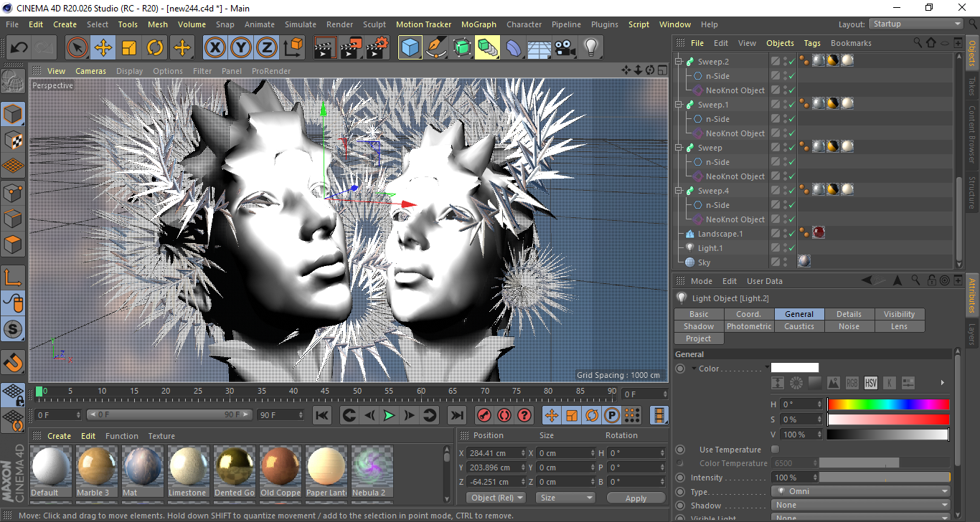Toggle Y axis lock
Viewport: 980px width, 522px height.
point(241,48)
